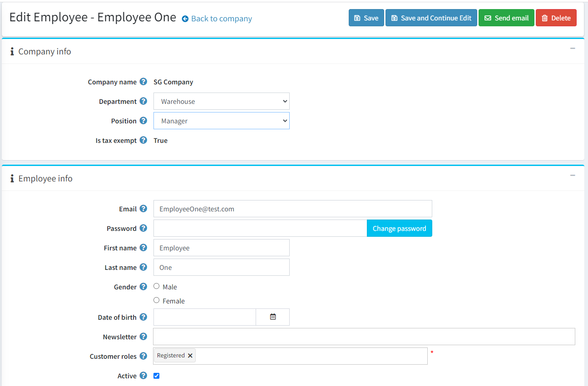
Task: Click the help icon next to Newsletter
Action: 144,337
